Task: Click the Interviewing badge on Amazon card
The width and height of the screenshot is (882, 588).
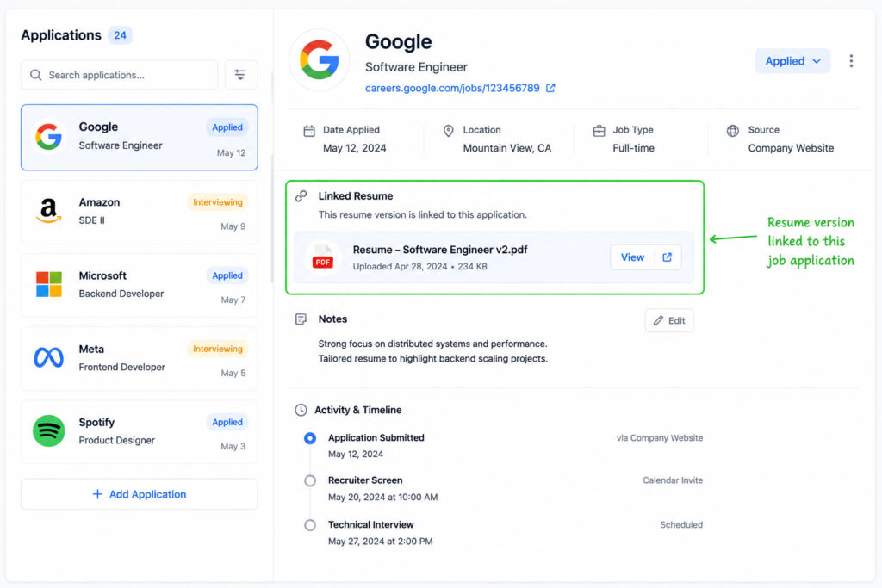Action: click(218, 201)
